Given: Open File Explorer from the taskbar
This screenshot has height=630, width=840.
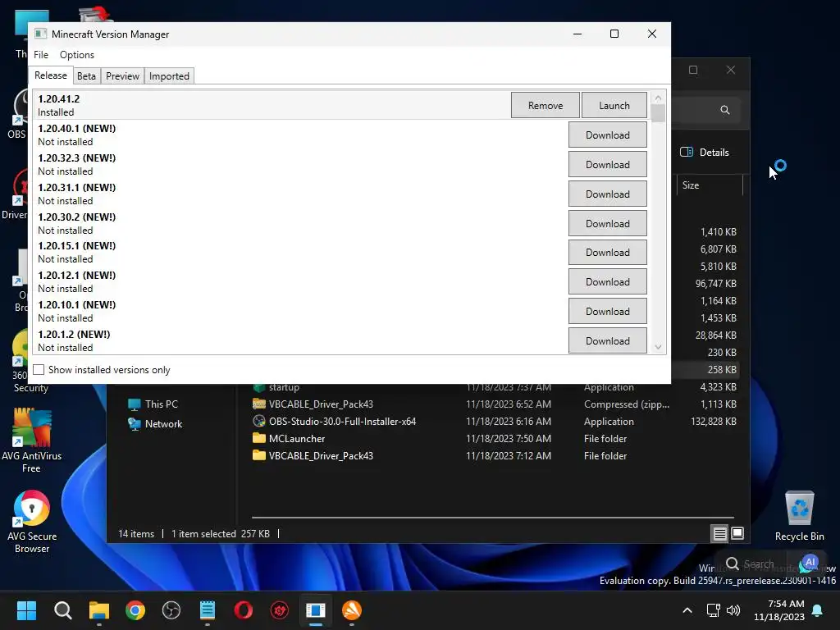Looking at the screenshot, I should click(99, 610).
